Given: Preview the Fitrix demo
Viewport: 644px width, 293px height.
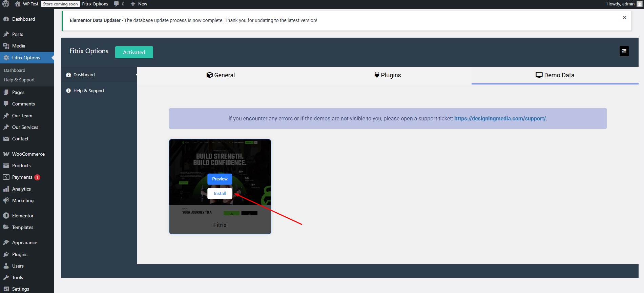Looking at the screenshot, I should pyautogui.click(x=220, y=179).
